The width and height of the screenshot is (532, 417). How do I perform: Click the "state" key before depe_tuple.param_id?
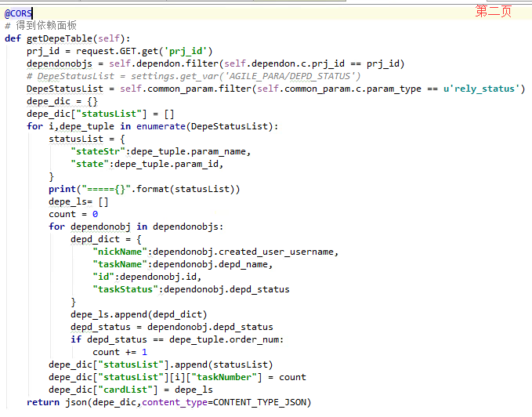[89, 165]
